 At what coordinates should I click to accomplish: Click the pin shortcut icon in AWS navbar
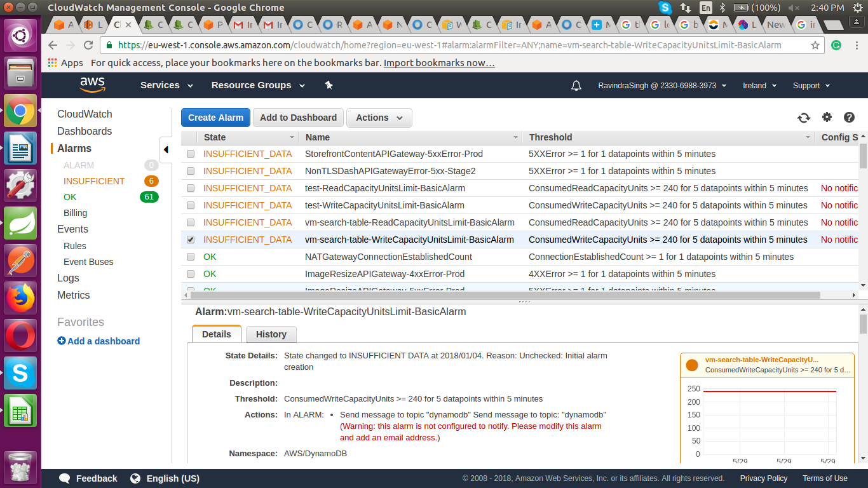(329, 85)
